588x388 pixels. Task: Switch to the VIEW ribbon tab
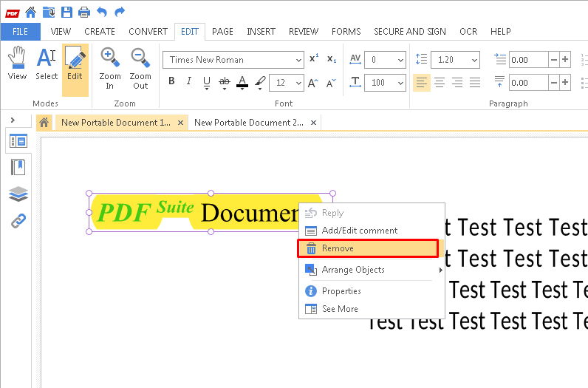[61, 32]
